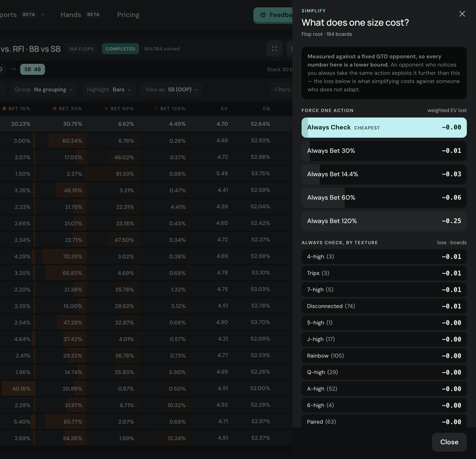Screen dimensions: 476x459
Task: Expand the Reports BETA dropdown chevron
Action: tap(43, 14)
